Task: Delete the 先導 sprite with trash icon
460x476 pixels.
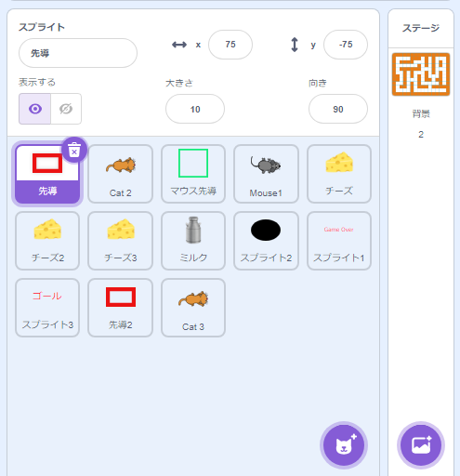Action: coord(74,150)
